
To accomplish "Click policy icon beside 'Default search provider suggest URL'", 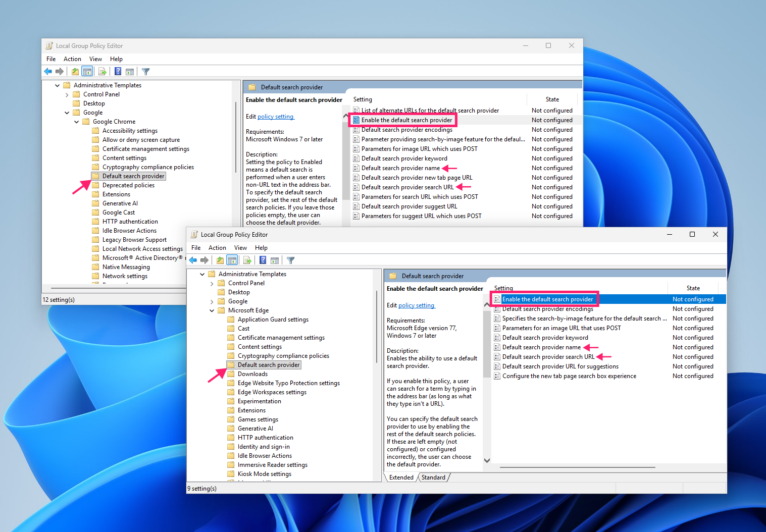I will coord(356,206).
